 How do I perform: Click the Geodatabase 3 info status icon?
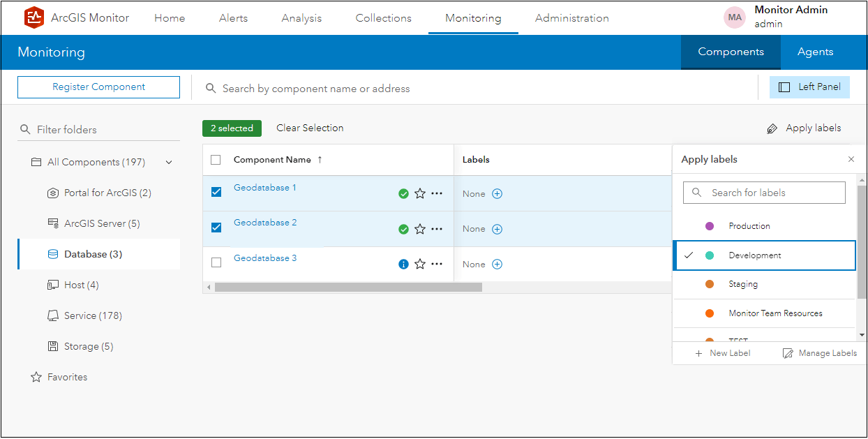pos(403,265)
